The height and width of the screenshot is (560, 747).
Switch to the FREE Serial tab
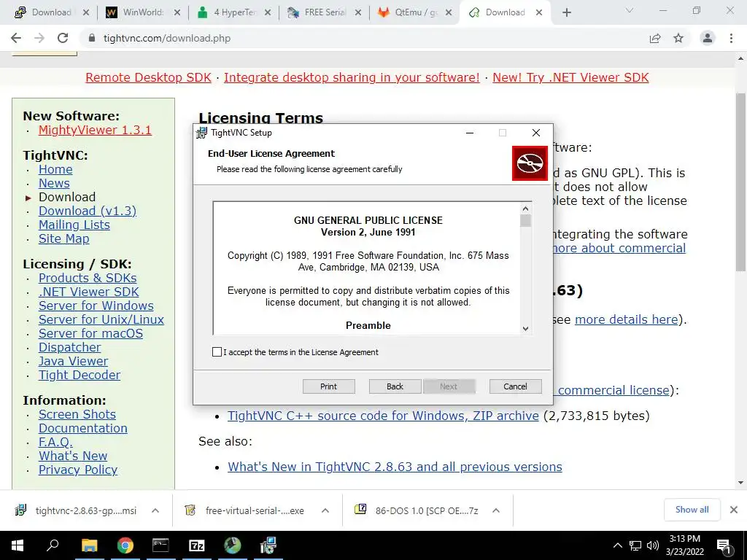(x=323, y=13)
